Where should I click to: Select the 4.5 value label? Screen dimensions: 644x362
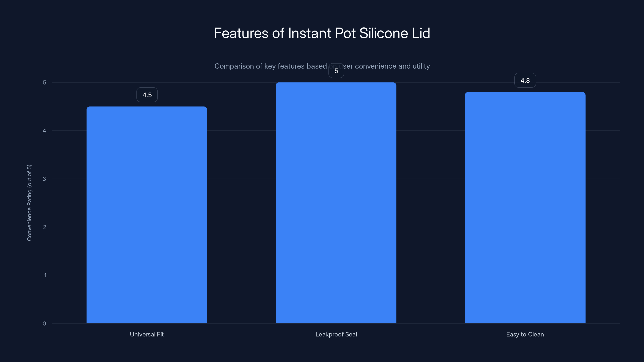pos(147,95)
